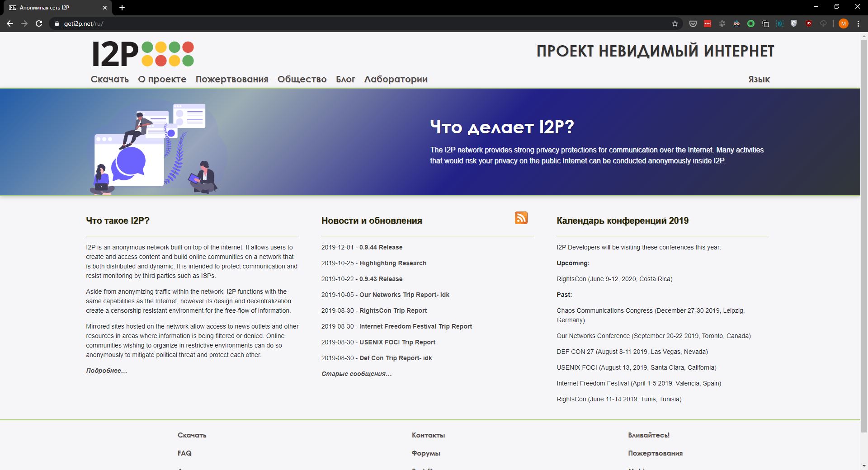Screen dimensions: 868x470
Task: Reload the page
Action: pos(39,23)
